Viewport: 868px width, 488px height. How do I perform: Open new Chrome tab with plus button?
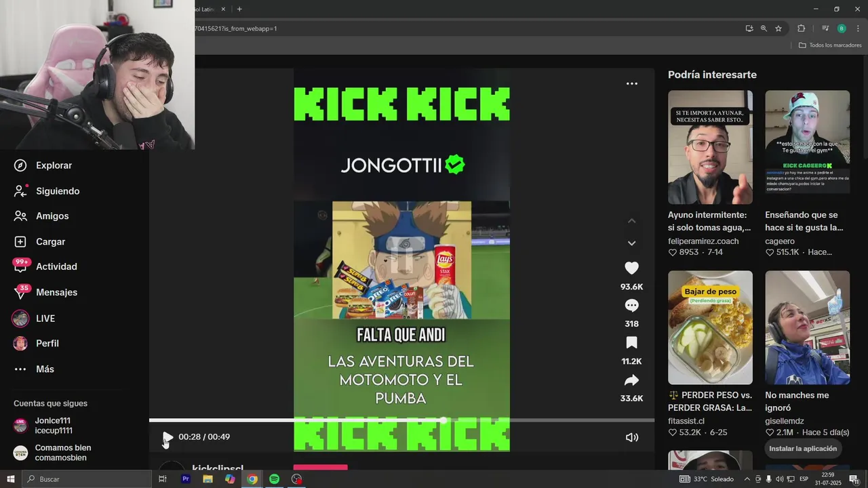click(x=239, y=9)
